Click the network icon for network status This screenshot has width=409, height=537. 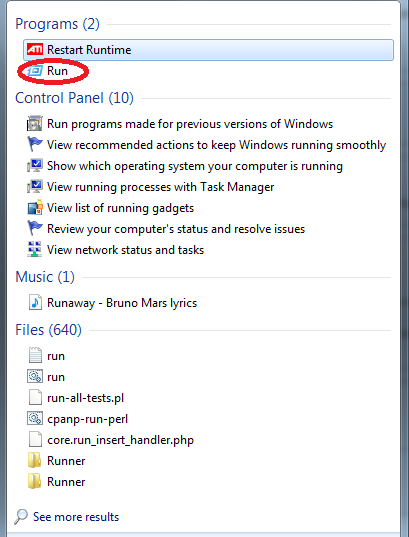(x=35, y=249)
